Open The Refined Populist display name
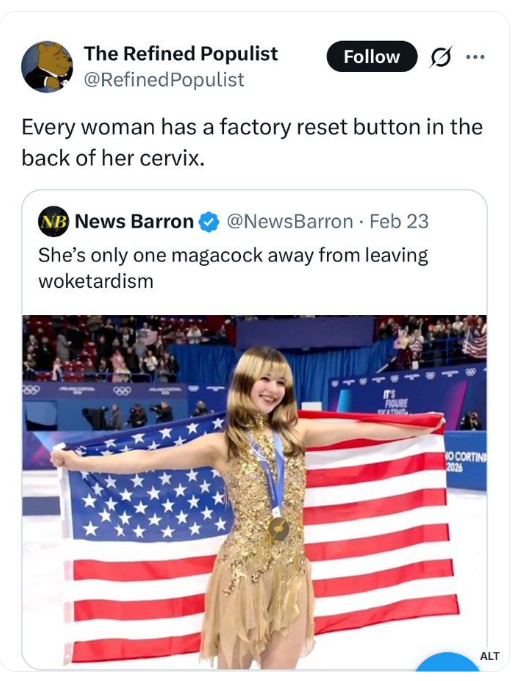 (181, 53)
